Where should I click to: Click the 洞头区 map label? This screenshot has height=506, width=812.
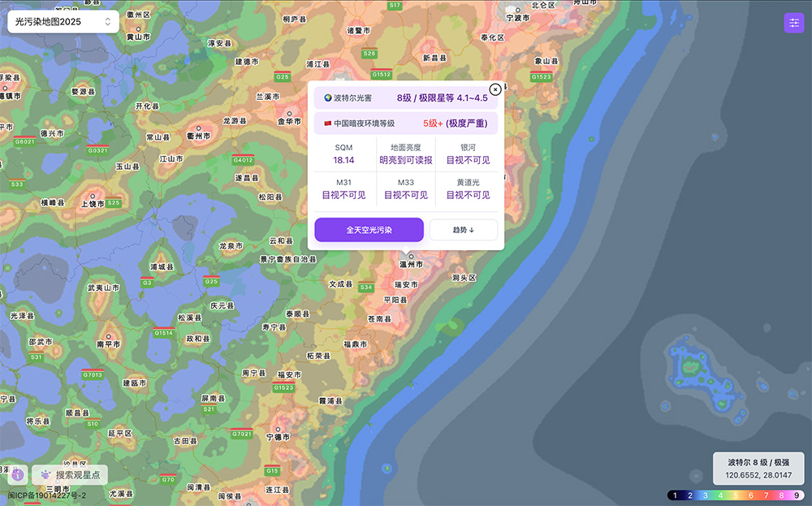[x=464, y=278]
